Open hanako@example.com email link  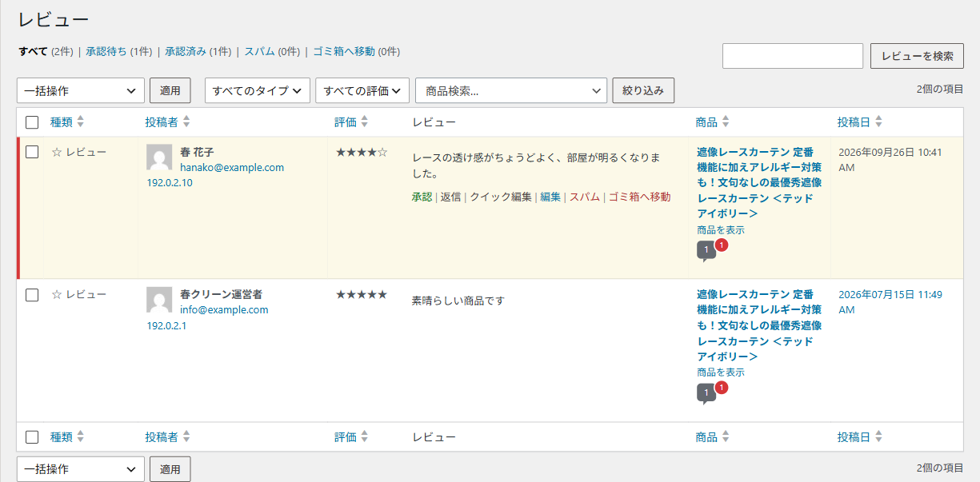click(x=232, y=168)
